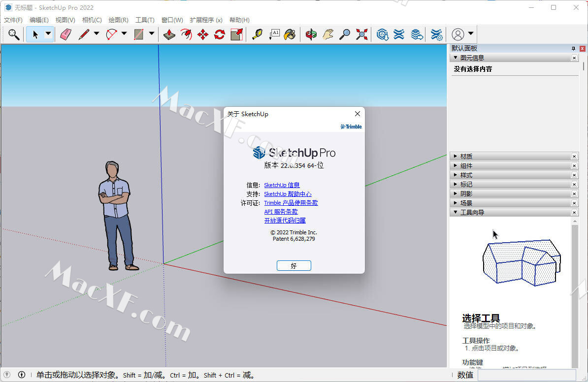Viewport: 588px width, 382px height.
Task: Select the Rectangle shape tool
Action: coord(139,34)
